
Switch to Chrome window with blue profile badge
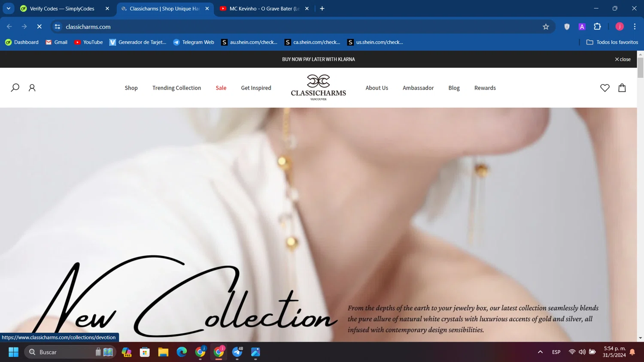pyautogui.click(x=200, y=352)
